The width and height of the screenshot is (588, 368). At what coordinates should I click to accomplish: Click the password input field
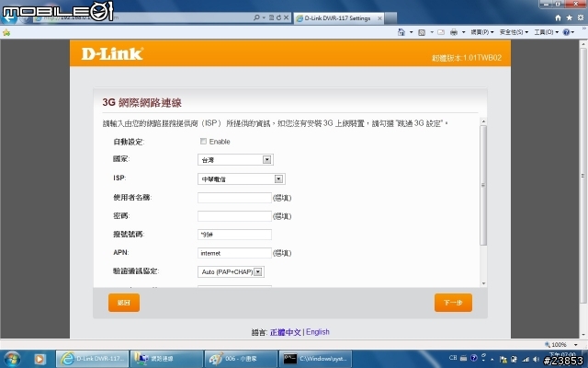click(234, 216)
